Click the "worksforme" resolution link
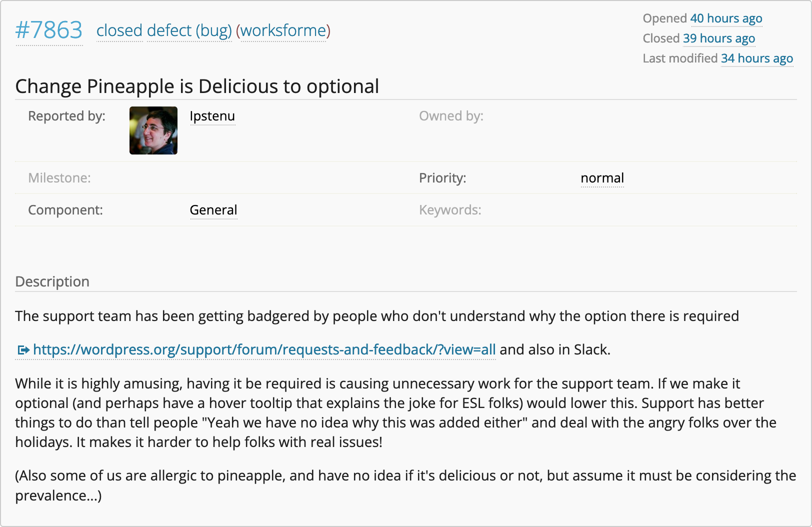 pyautogui.click(x=283, y=31)
